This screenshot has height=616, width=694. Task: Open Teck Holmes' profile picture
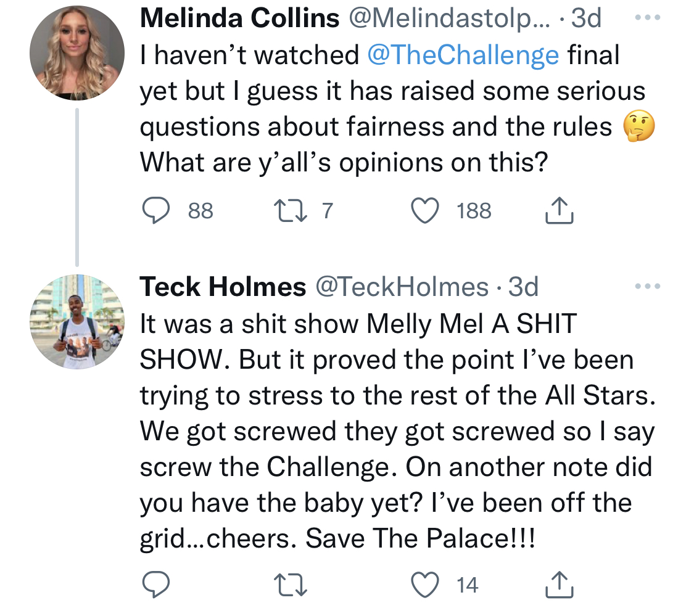(77, 322)
